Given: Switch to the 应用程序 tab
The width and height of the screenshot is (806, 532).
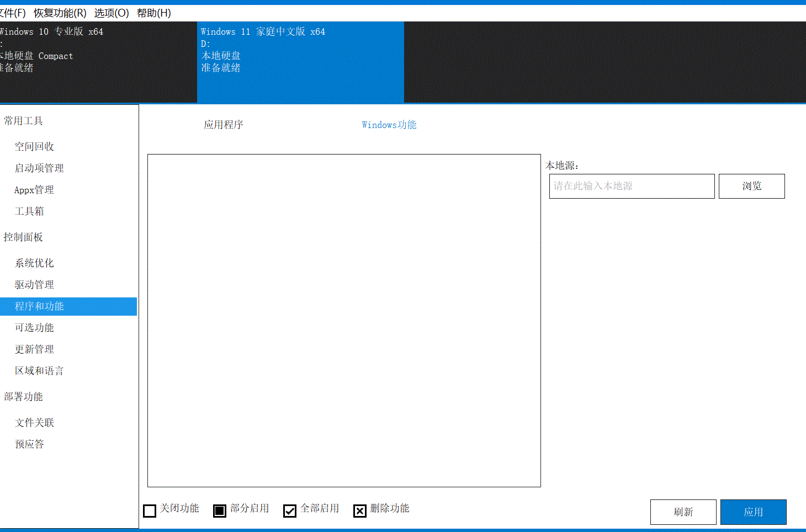Looking at the screenshot, I should [224, 125].
